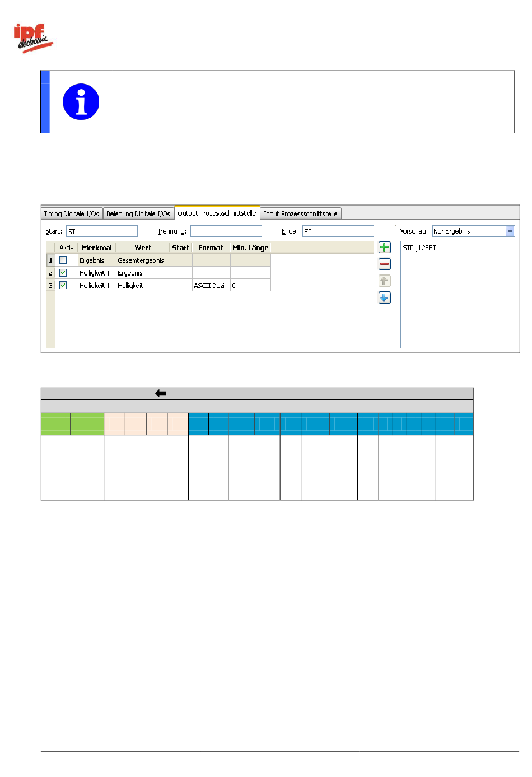The width and height of the screenshot is (532, 777).
Task: Click the Trennung input field
Action: pyautogui.click(x=226, y=231)
